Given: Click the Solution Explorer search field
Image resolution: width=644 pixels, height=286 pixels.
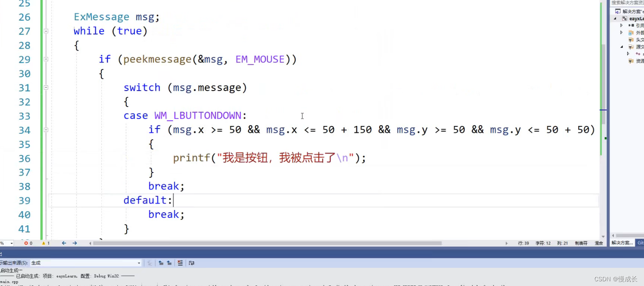Looking at the screenshot, I should (x=627, y=3).
